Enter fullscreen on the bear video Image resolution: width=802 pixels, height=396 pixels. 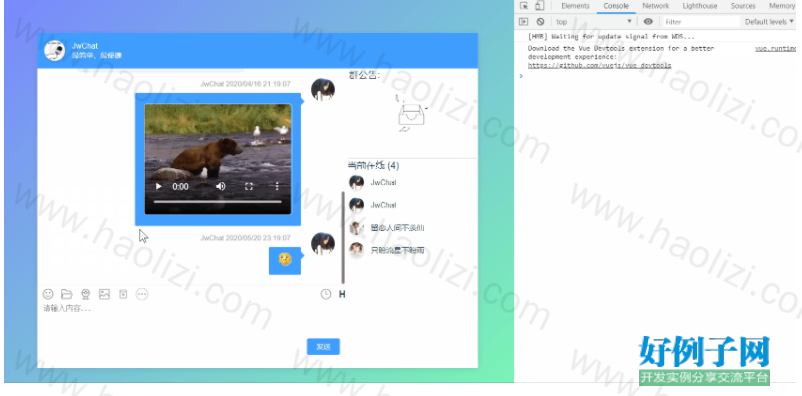click(x=249, y=187)
